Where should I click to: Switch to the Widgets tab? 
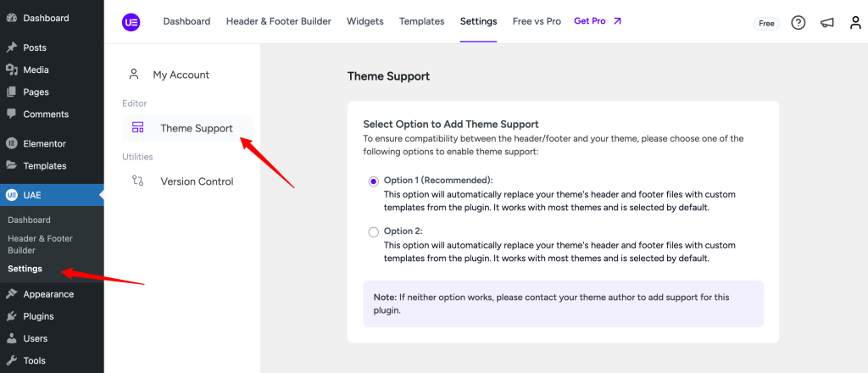click(x=365, y=21)
